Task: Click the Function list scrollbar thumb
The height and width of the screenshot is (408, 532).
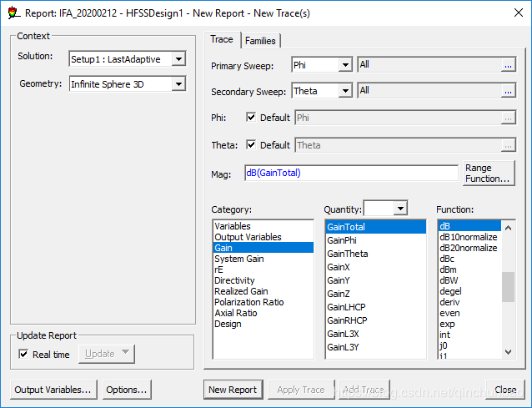Action: (508, 287)
